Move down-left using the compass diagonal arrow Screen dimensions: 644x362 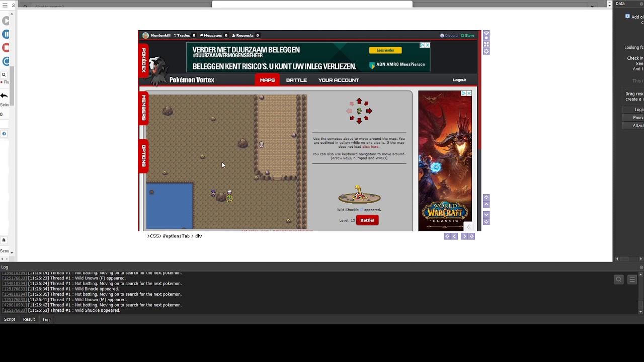(x=352, y=118)
